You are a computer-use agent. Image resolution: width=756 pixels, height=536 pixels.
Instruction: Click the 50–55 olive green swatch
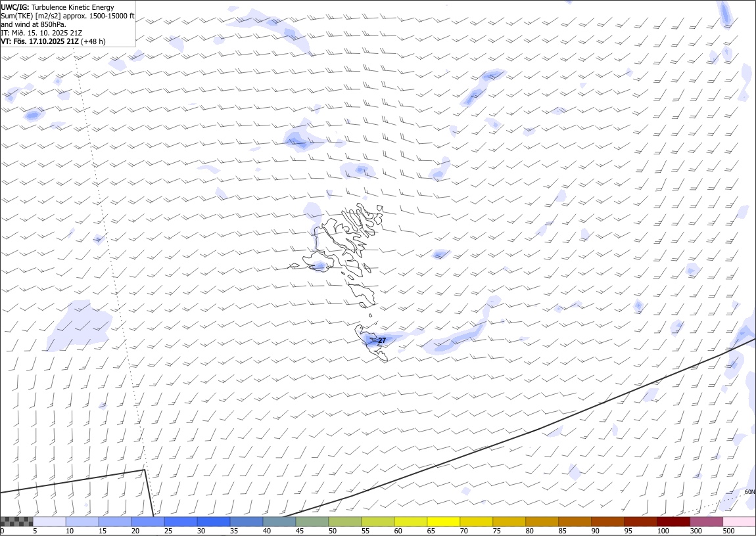344,522
